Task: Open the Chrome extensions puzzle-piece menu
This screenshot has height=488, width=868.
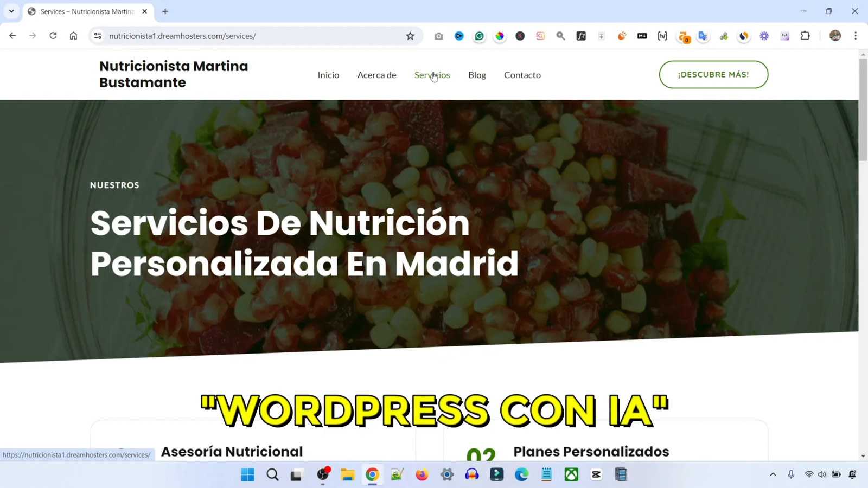Action: [x=805, y=36]
